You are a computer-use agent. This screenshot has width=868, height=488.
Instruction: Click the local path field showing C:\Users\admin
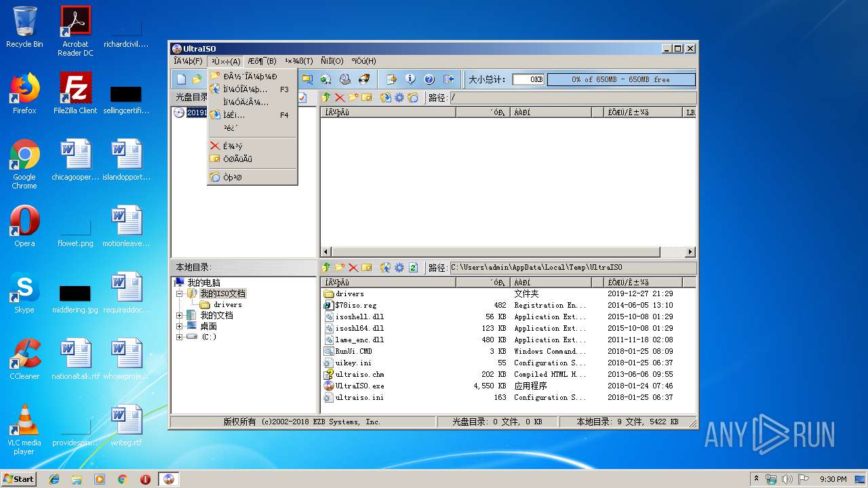(x=572, y=268)
